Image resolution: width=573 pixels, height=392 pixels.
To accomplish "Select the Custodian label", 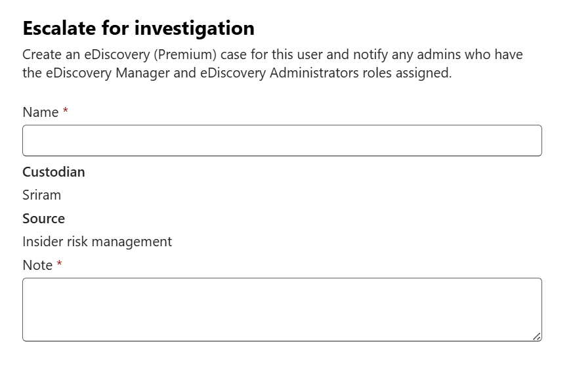I will (53, 172).
